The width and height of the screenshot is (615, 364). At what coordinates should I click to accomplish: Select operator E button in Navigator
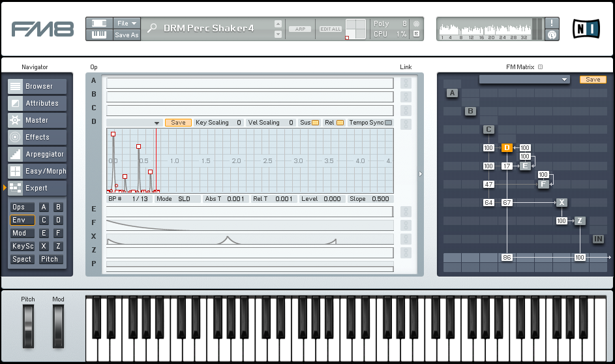pyautogui.click(x=44, y=233)
